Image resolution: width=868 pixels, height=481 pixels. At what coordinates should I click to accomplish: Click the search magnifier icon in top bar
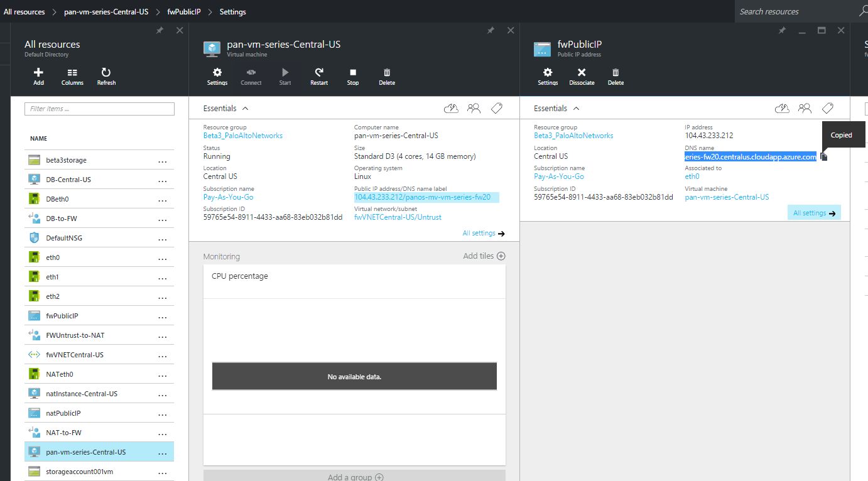click(x=863, y=11)
